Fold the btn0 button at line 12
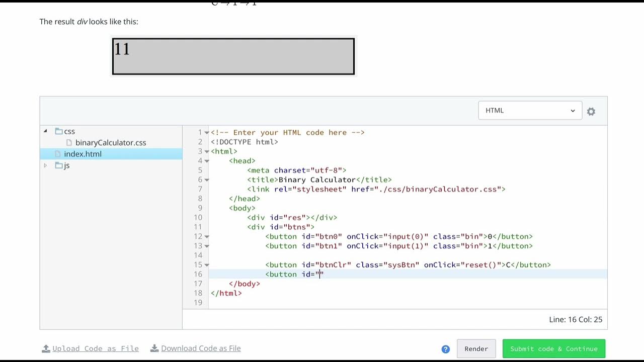This screenshot has width=644, height=362. (207, 236)
